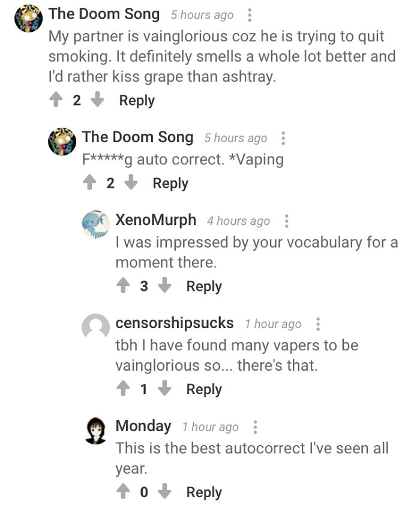Reply to Monday's comment
The height and width of the screenshot is (505, 420).
point(203,492)
